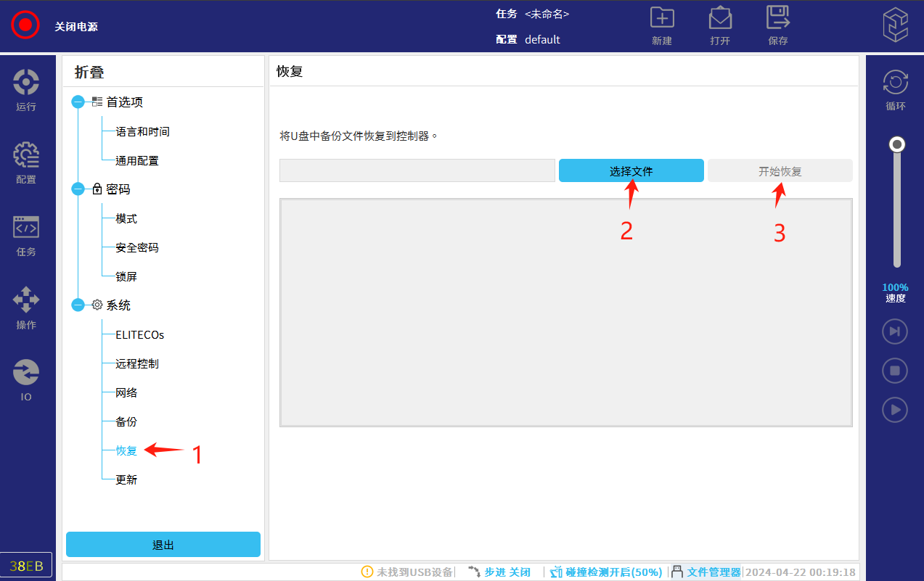Viewport: 924px width, 581px height.
Task: Click the Open (打开) file icon
Action: [719, 19]
